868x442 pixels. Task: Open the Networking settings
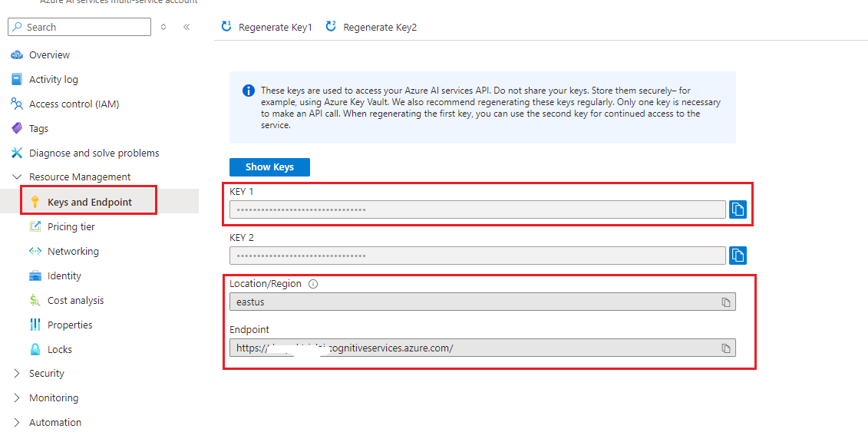[73, 251]
